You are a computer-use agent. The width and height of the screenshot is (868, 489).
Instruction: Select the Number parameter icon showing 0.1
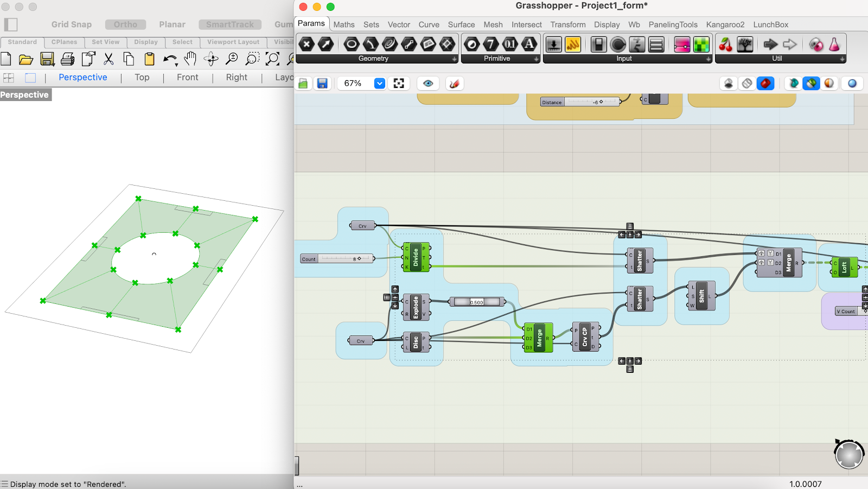pos(510,44)
